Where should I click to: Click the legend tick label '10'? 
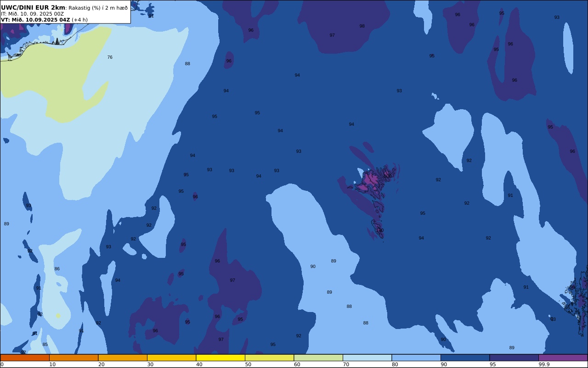point(52,364)
